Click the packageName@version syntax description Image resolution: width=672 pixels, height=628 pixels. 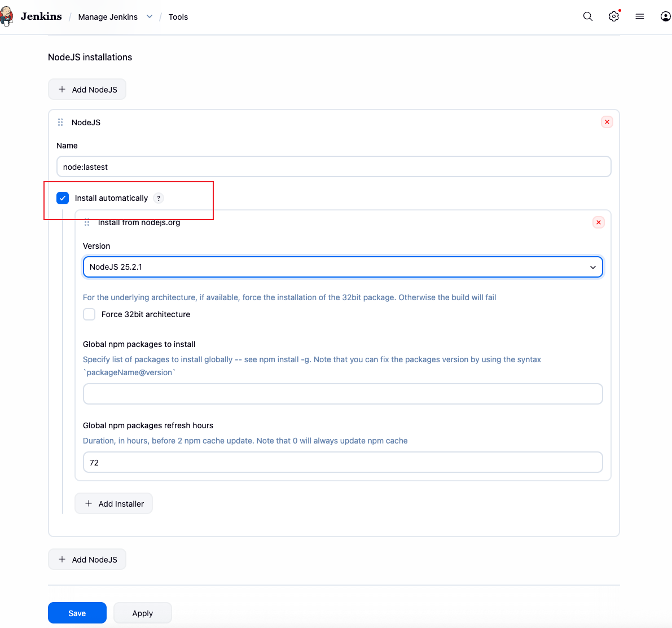[x=312, y=366]
